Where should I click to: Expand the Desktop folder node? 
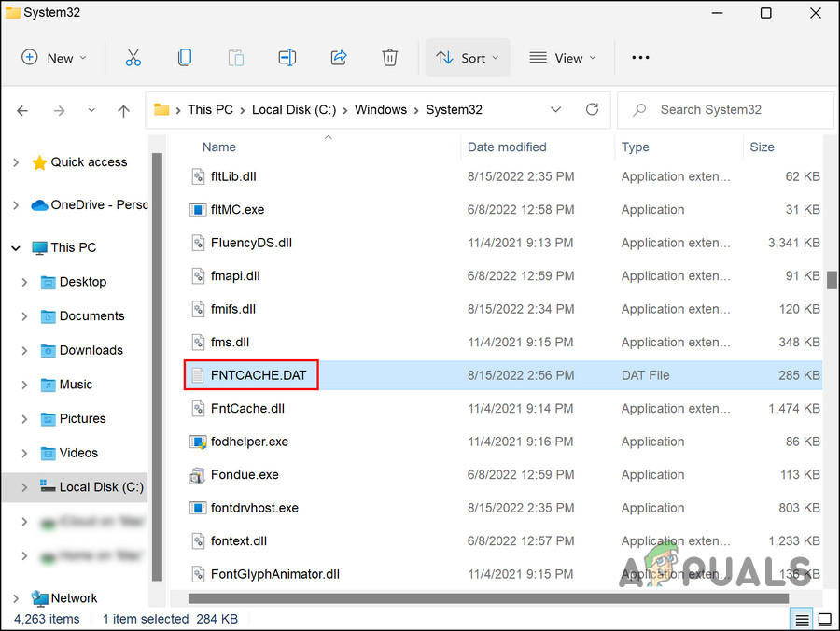tap(24, 282)
